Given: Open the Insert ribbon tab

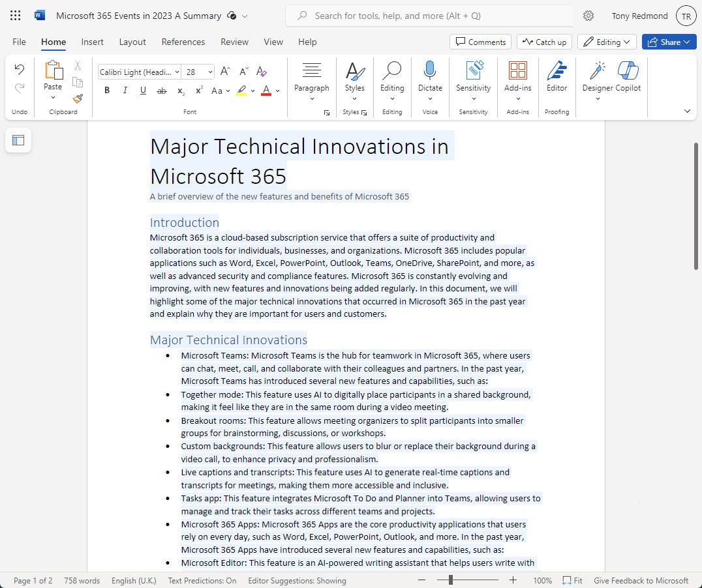Looking at the screenshot, I should coord(92,41).
